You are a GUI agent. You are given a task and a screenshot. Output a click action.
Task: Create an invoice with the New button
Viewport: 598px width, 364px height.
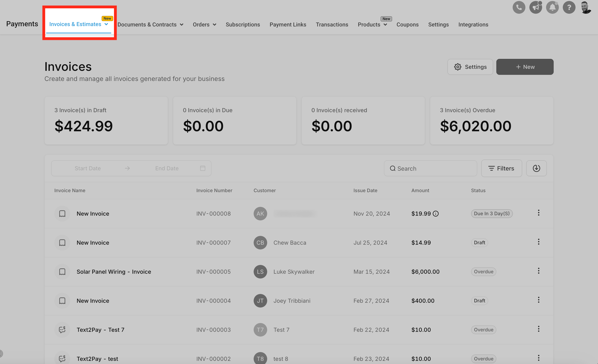coord(525,67)
